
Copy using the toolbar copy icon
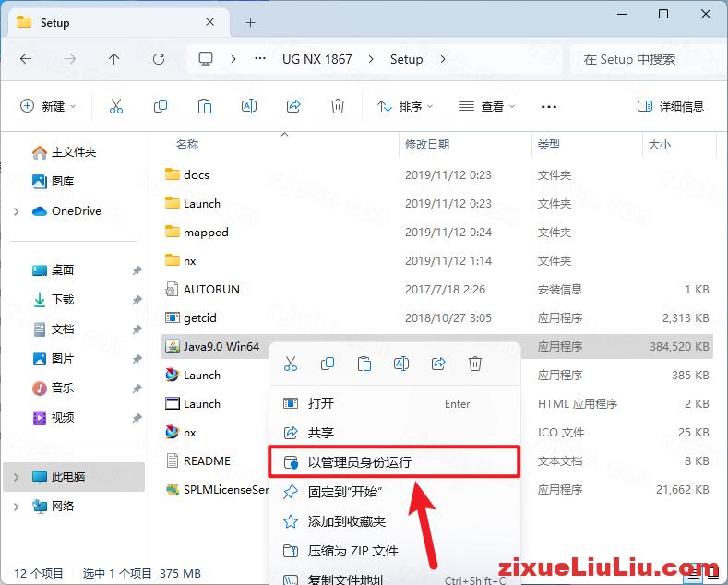[161, 106]
